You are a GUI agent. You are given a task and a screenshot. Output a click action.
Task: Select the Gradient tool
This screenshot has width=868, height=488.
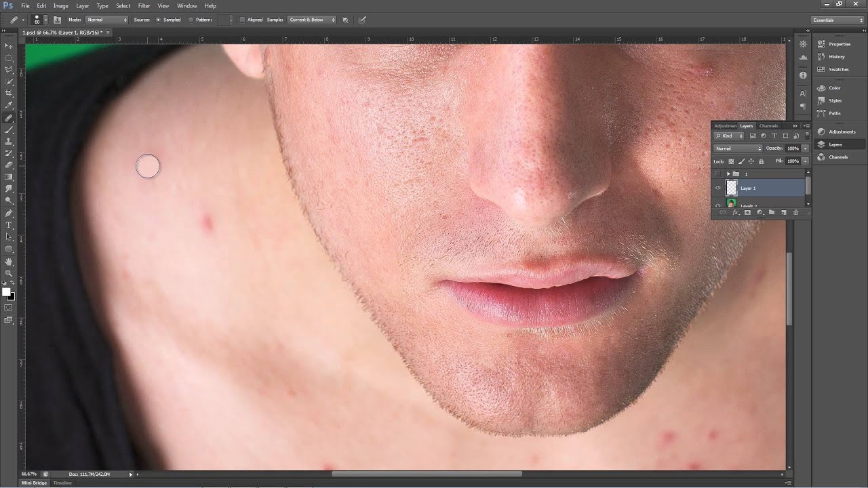(x=9, y=177)
